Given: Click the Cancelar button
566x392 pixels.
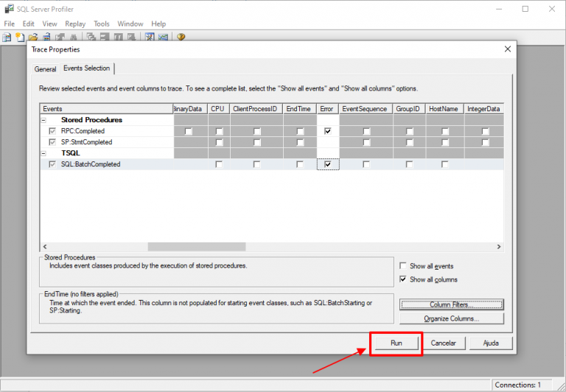Looking at the screenshot, I should click(443, 343).
